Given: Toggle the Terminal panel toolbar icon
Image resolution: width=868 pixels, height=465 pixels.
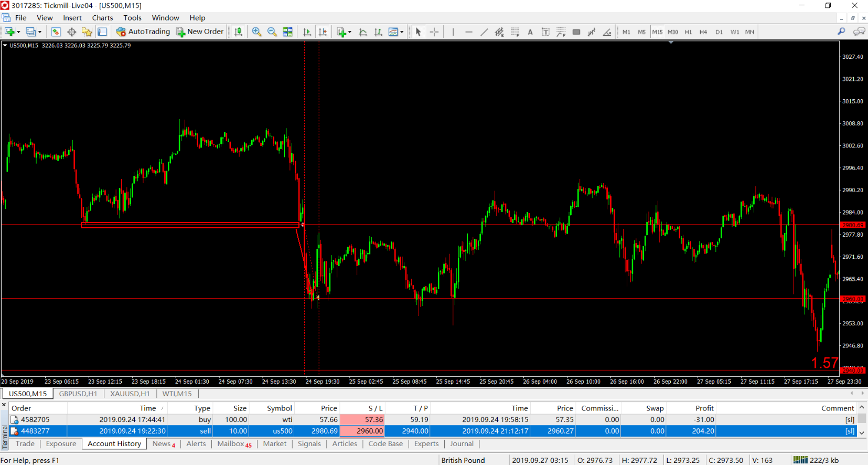Looking at the screenshot, I should (x=102, y=32).
